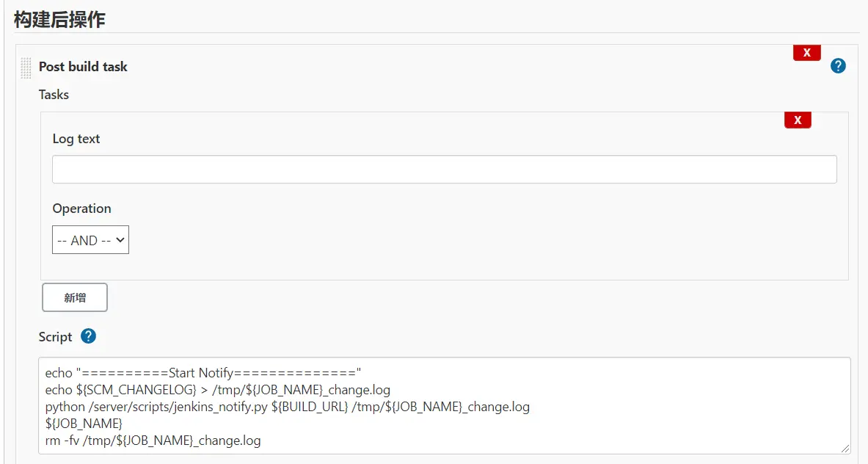Click the SCM_CHANGELOG echo line in script
868x464 pixels.
[x=217, y=390]
